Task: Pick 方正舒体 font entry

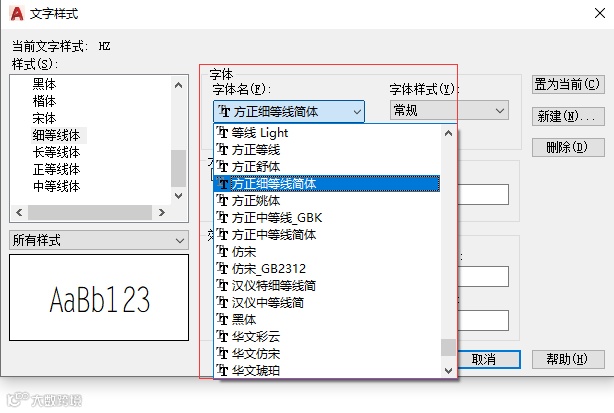Action: 327,167
